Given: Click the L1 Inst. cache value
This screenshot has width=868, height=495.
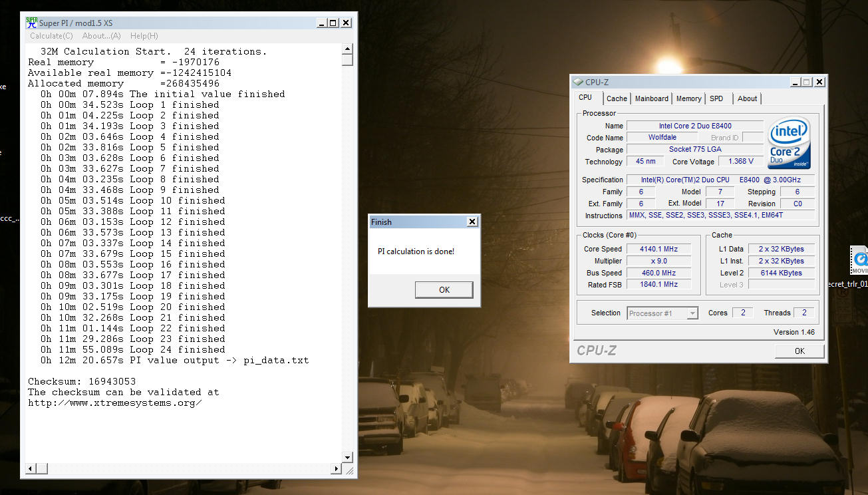Looking at the screenshot, I should tap(782, 261).
